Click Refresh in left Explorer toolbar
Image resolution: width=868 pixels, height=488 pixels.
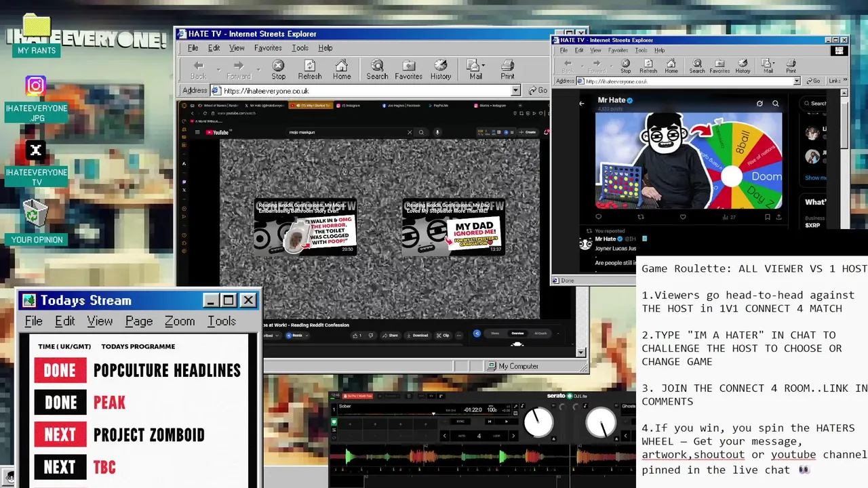click(x=309, y=69)
